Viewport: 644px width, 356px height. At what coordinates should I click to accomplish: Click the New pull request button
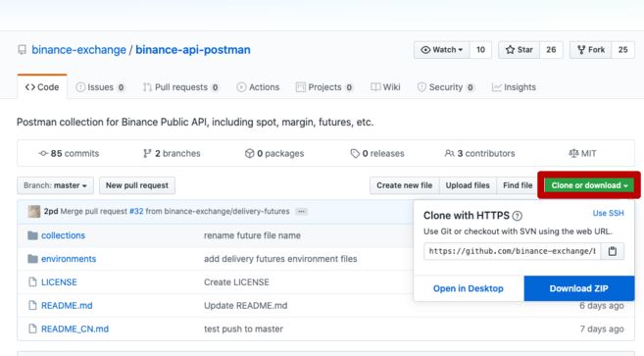pos(137,185)
